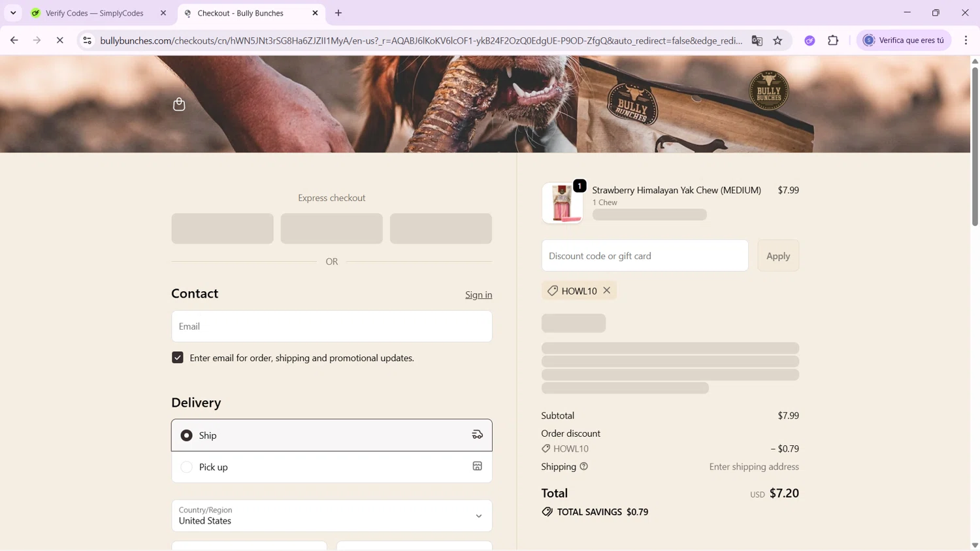This screenshot has width=980, height=551.
Task: Stop loading the page
Action: click(x=59, y=40)
